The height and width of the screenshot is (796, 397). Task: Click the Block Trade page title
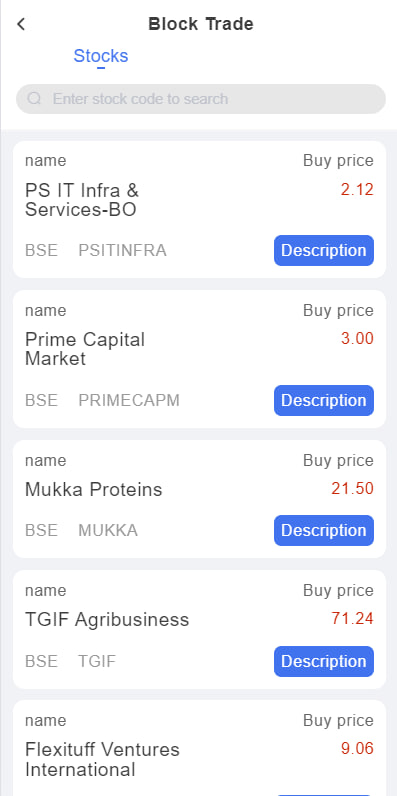pos(201,24)
